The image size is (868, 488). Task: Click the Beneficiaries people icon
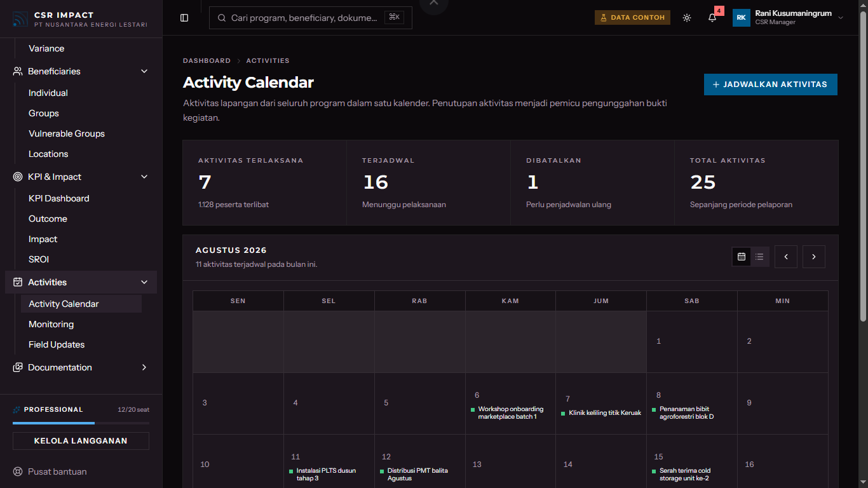pyautogui.click(x=18, y=71)
